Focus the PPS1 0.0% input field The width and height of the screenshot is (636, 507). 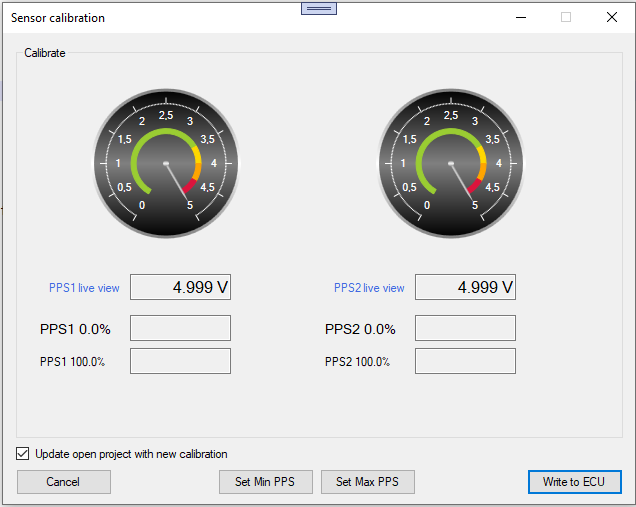[180, 328]
